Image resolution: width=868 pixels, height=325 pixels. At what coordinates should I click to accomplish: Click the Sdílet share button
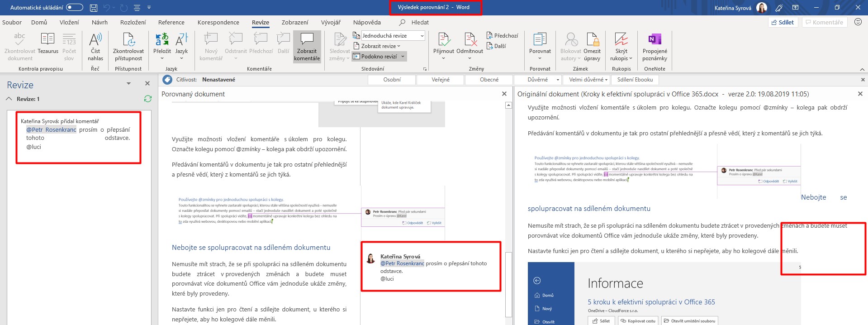783,22
